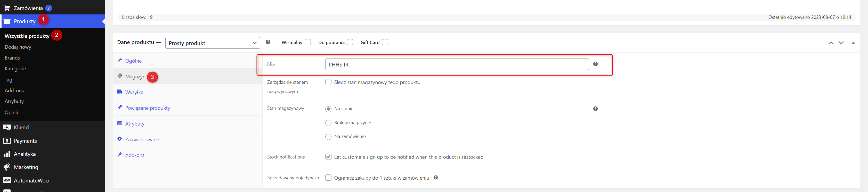Check Ogranicz zakupy do 1 sztuki
The height and width of the screenshot is (192, 868).
point(328,178)
